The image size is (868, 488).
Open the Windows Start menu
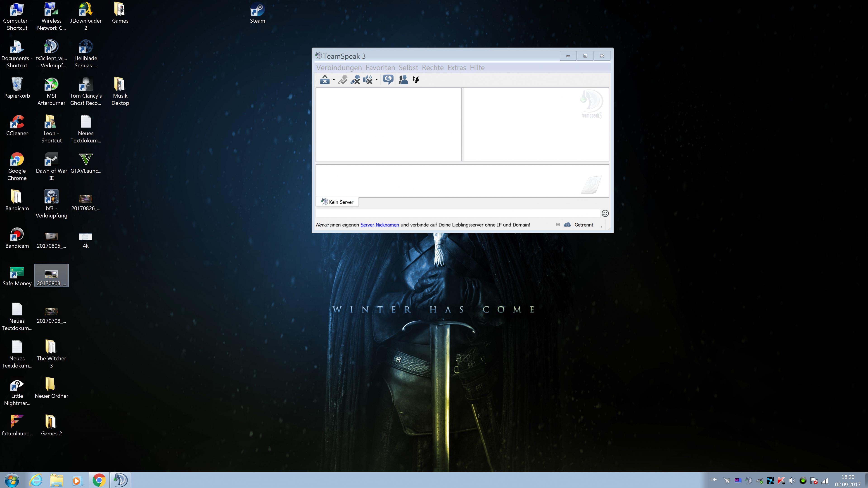pos(12,480)
